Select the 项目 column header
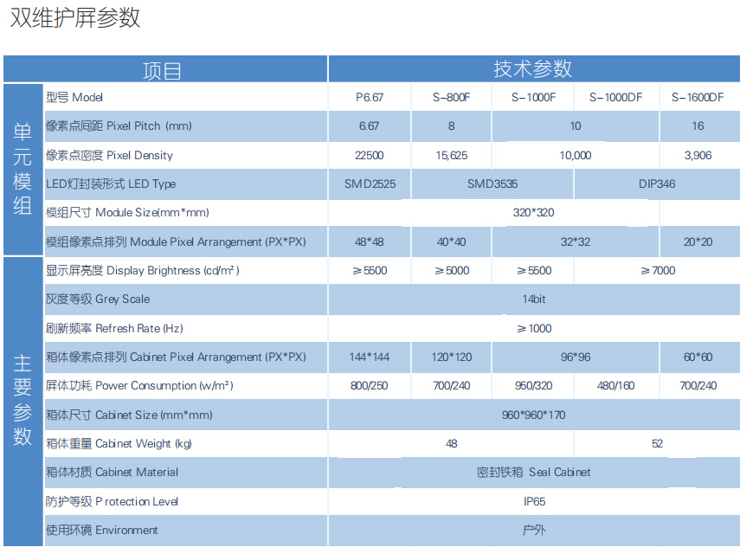 162,70
